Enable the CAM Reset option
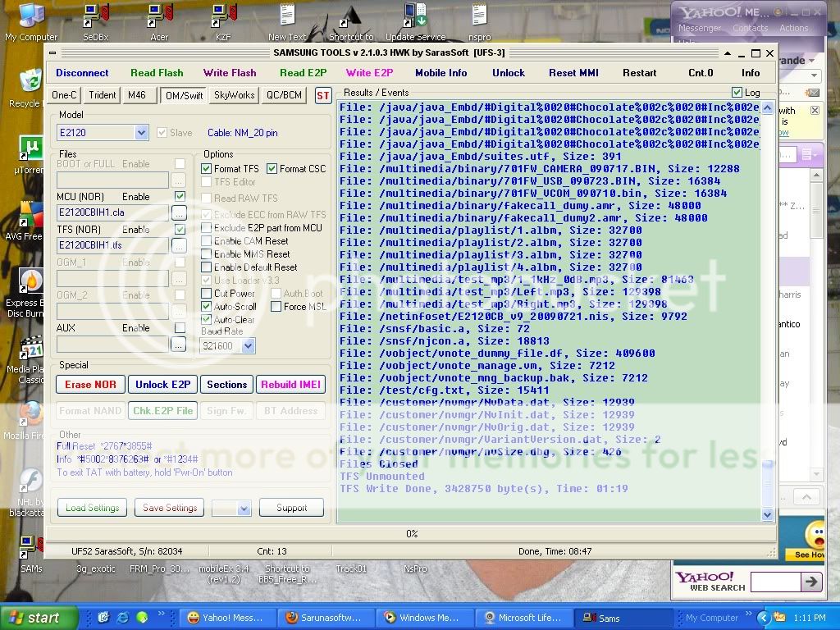Viewport: 840px width, 630px height. click(x=206, y=241)
